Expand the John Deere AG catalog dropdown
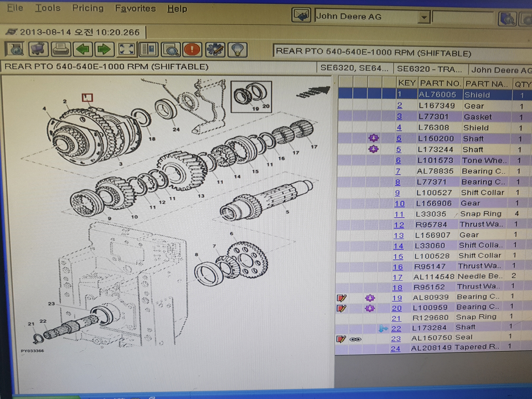Screen dimensions: 532x399 tap(424, 17)
